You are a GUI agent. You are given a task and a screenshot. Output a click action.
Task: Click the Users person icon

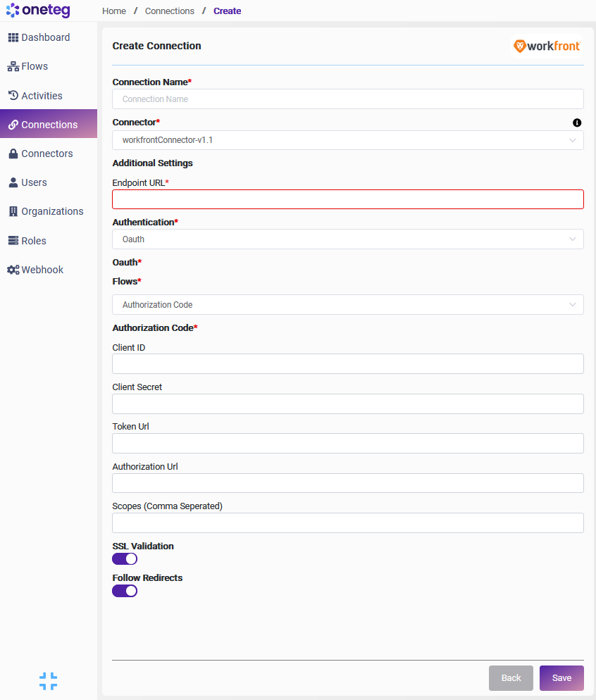(x=13, y=182)
